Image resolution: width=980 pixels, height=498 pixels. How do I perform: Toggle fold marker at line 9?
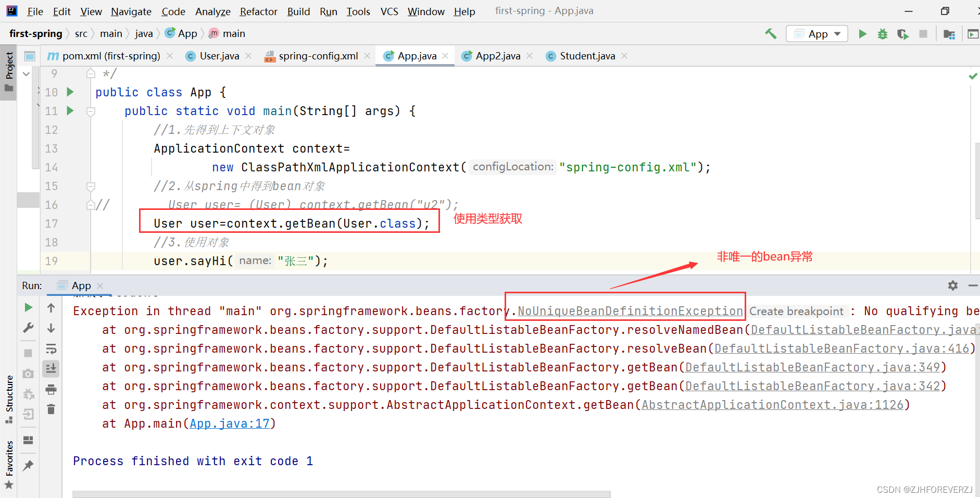point(91,73)
